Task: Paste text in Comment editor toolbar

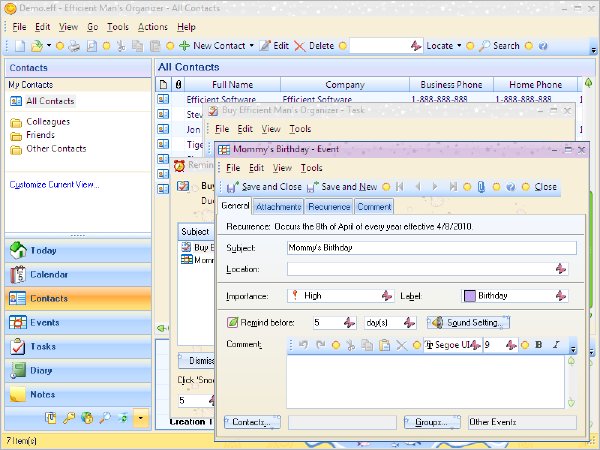Action: tap(385, 345)
